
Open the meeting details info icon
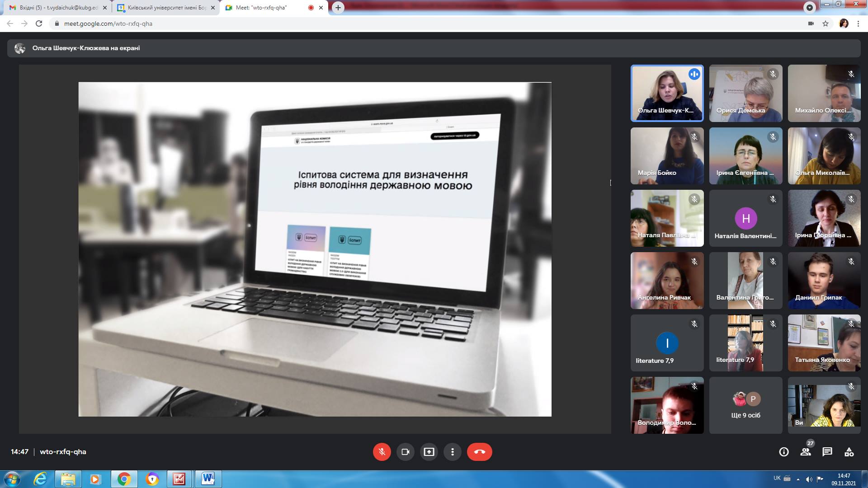click(783, 452)
